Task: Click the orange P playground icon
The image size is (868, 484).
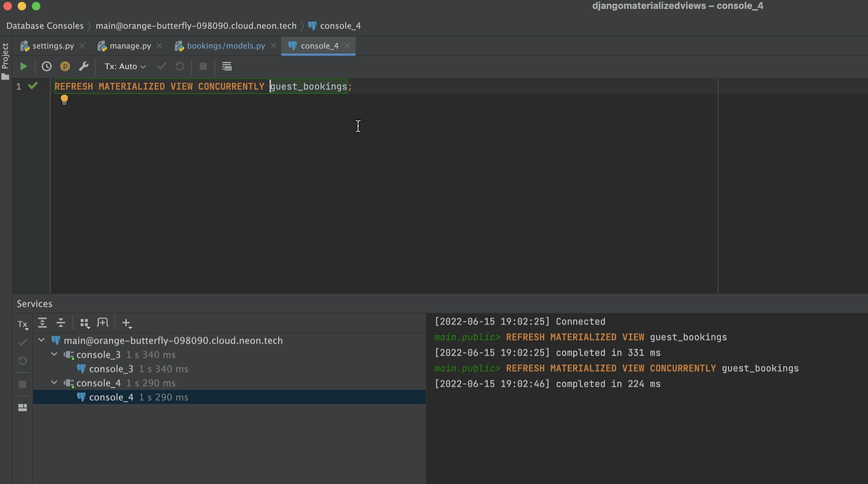Action: coord(65,66)
